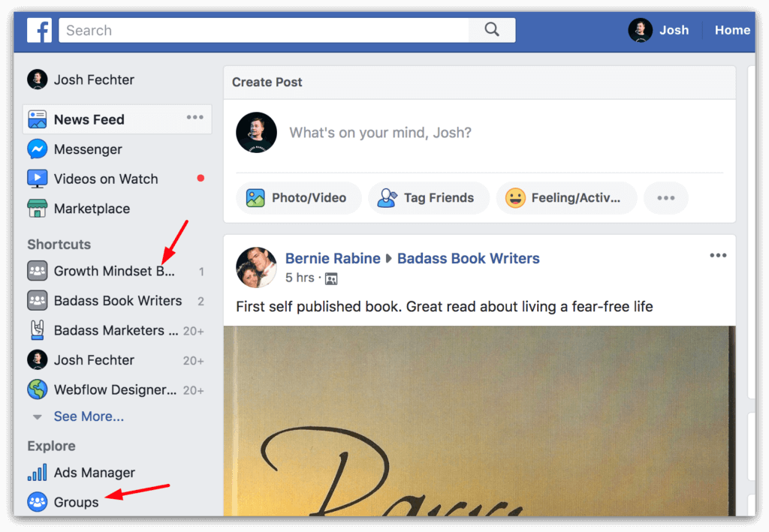This screenshot has width=769, height=532.
Task: Open Videos on Watch
Action: click(106, 179)
